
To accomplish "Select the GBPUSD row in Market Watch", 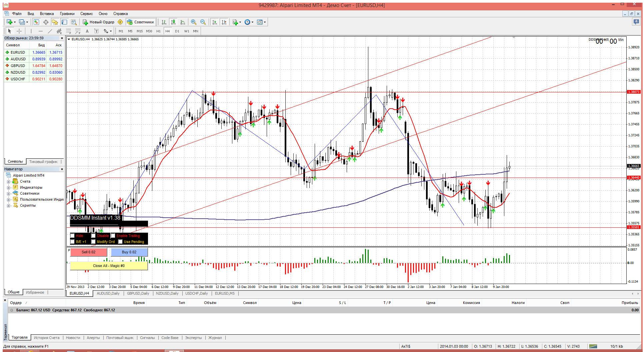I will [34, 66].
